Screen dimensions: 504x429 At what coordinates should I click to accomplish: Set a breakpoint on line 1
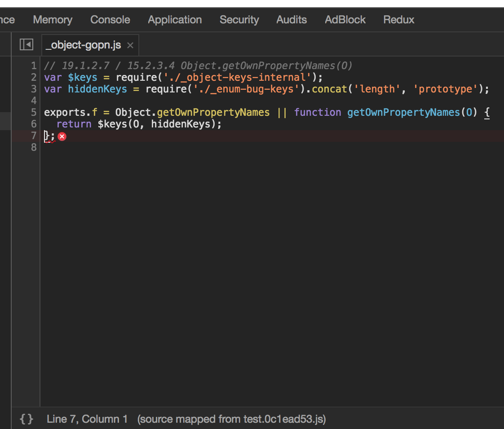(x=33, y=66)
